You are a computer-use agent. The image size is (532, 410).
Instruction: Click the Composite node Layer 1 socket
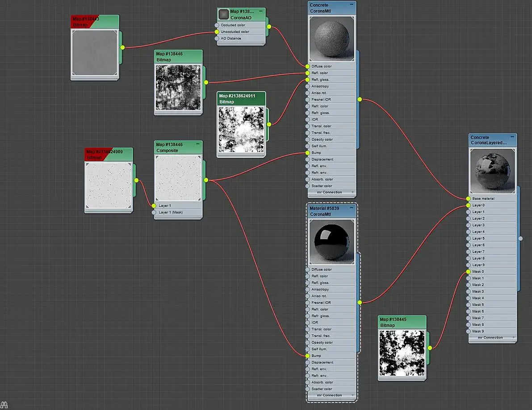[154, 206]
